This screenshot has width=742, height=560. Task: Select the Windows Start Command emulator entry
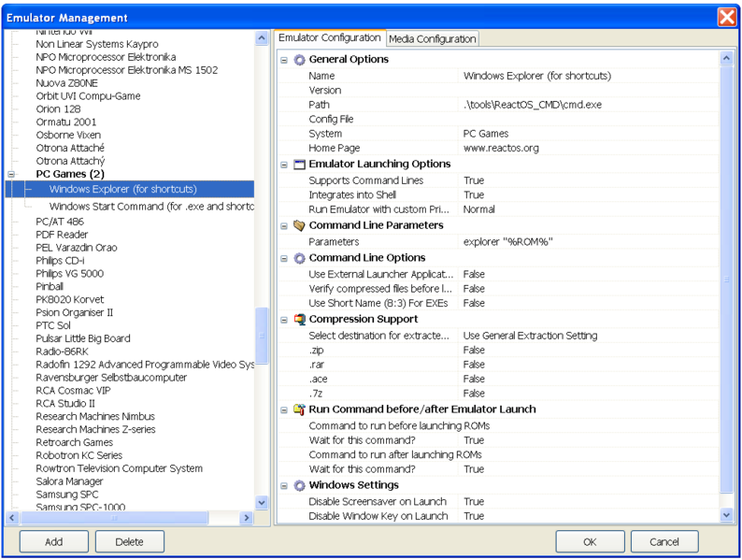[x=151, y=207]
